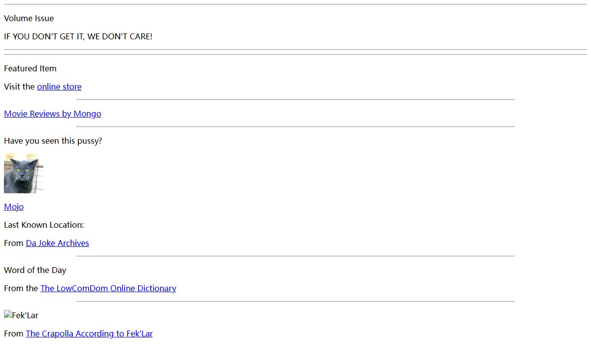The width and height of the screenshot is (591, 364).
Task: Click the "Visit the" text
Action: click(19, 87)
